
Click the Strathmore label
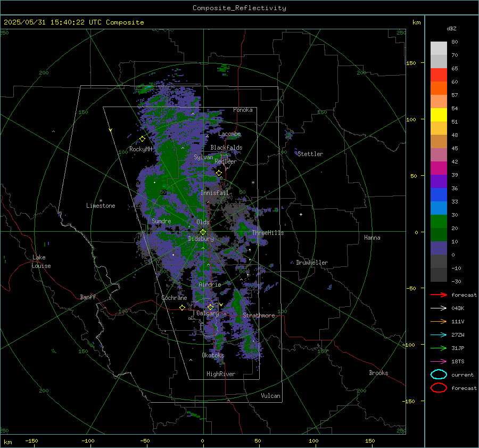click(259, 315)
